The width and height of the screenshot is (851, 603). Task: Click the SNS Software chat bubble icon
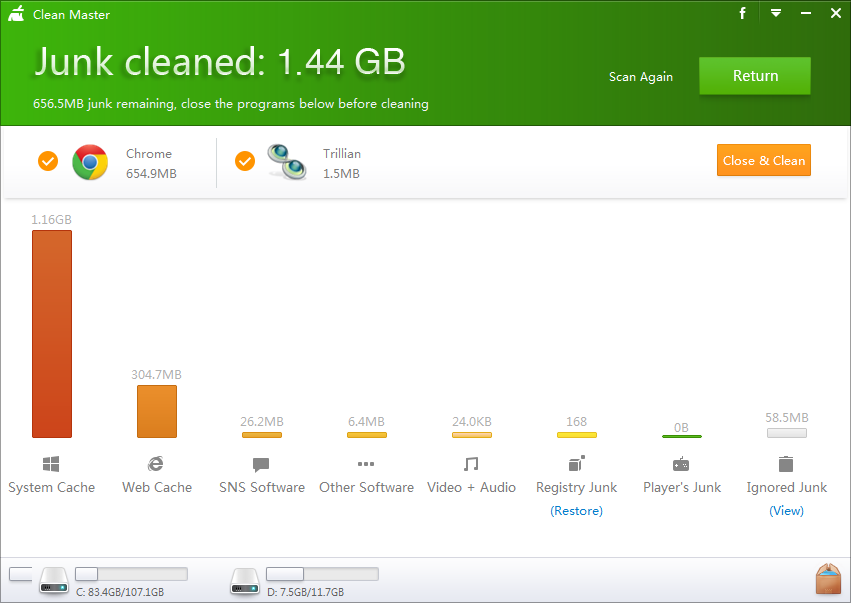(261, 465)
